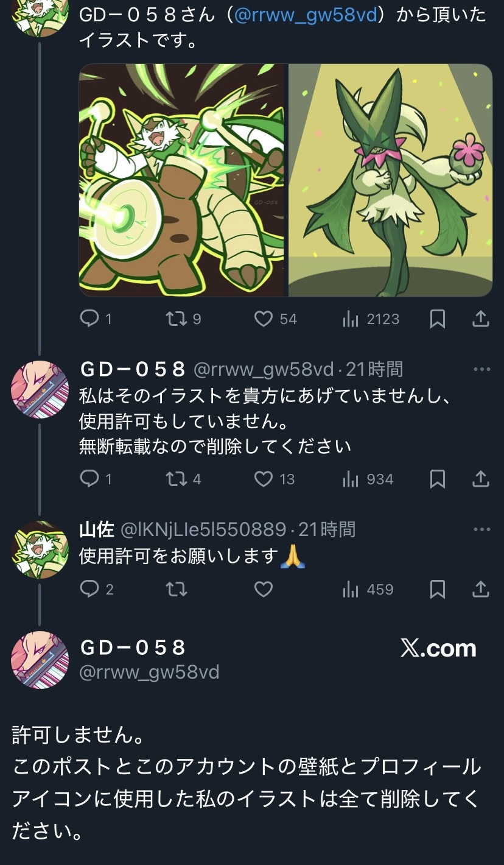Repost the illustration post with 9 reposts
Screen dimensions: 504x865
click(x=183, y=319)
